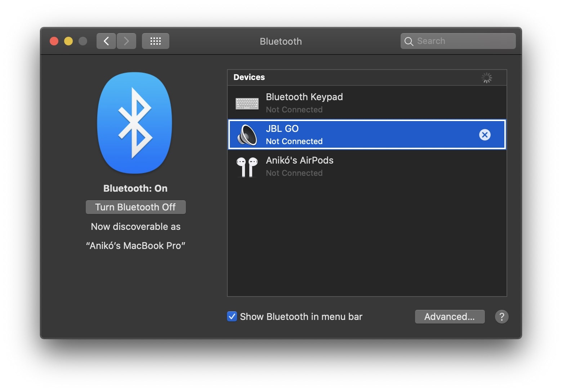Click the Bluetooth keyboard icon for Bluetooth Keypad
This screenshot has width=562, height=392.
[x=247, y=103]
